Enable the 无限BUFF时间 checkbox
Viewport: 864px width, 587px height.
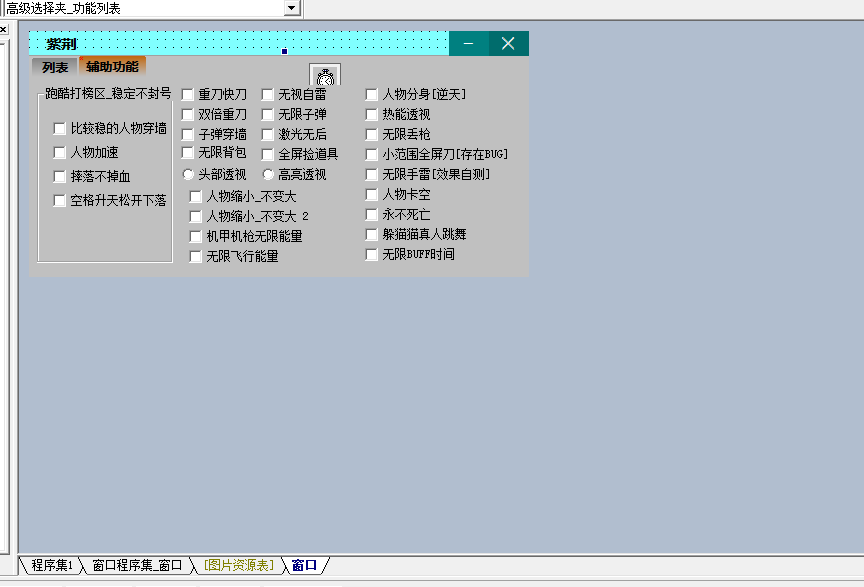[372, 254]
